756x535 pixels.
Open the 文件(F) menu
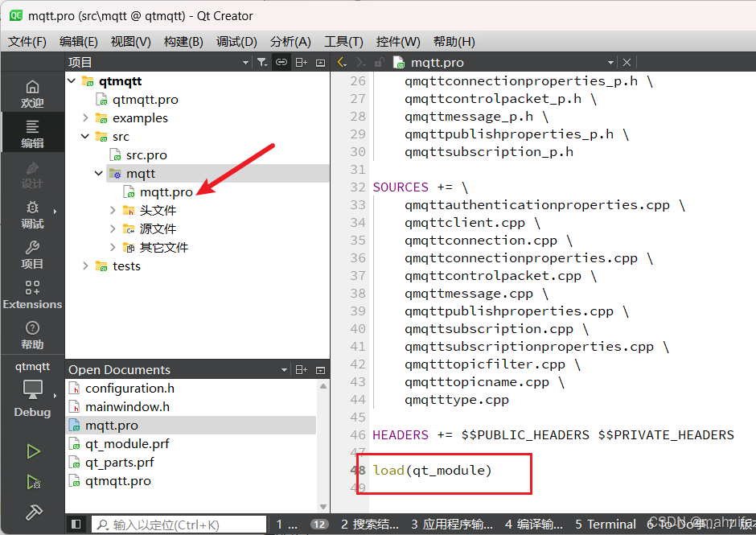coord(27,42)
